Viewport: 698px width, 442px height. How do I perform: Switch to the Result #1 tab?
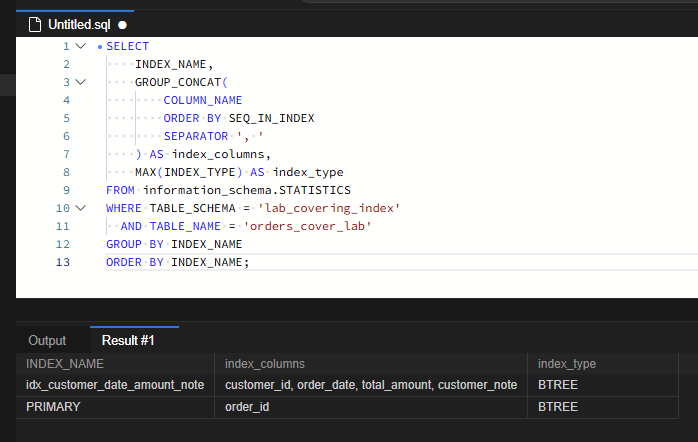(128, 341)
